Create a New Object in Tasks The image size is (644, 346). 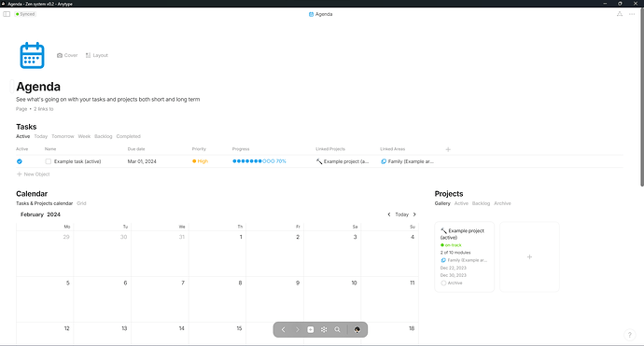tap(33, 174)
